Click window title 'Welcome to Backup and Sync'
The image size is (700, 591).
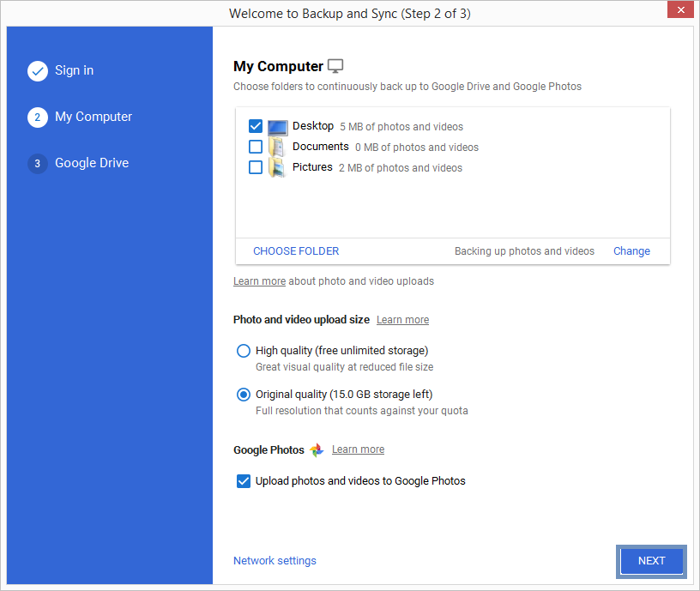pyautogui.click(x=349, y=14)
